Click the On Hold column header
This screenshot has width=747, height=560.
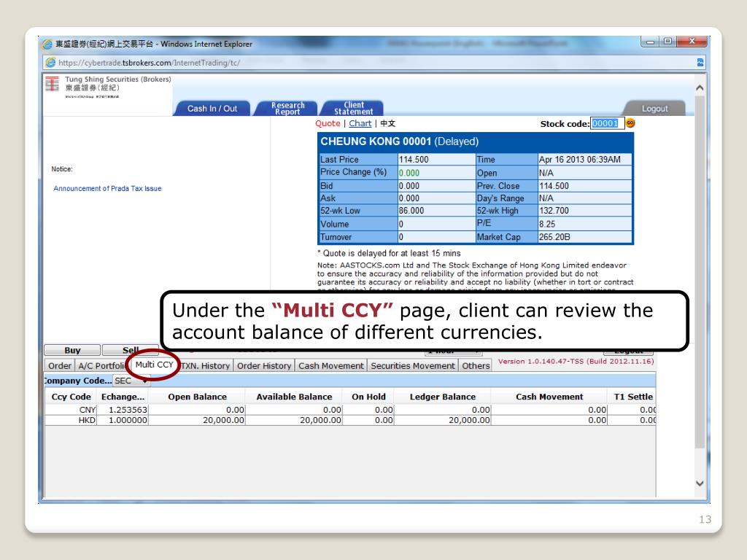[368, 397]
